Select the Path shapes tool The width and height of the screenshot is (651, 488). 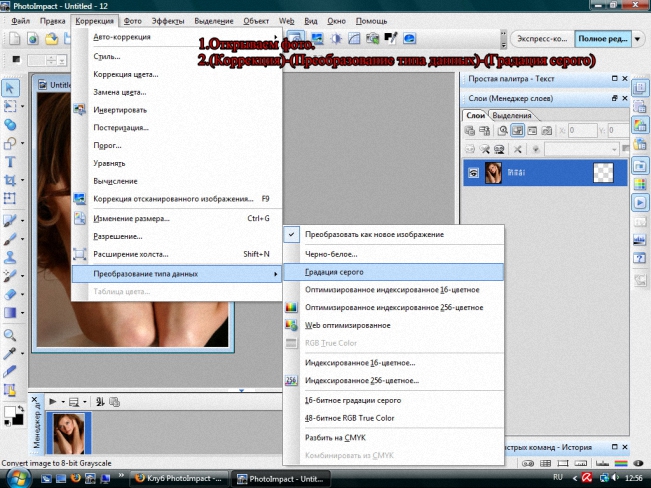[x=10, y=143]
